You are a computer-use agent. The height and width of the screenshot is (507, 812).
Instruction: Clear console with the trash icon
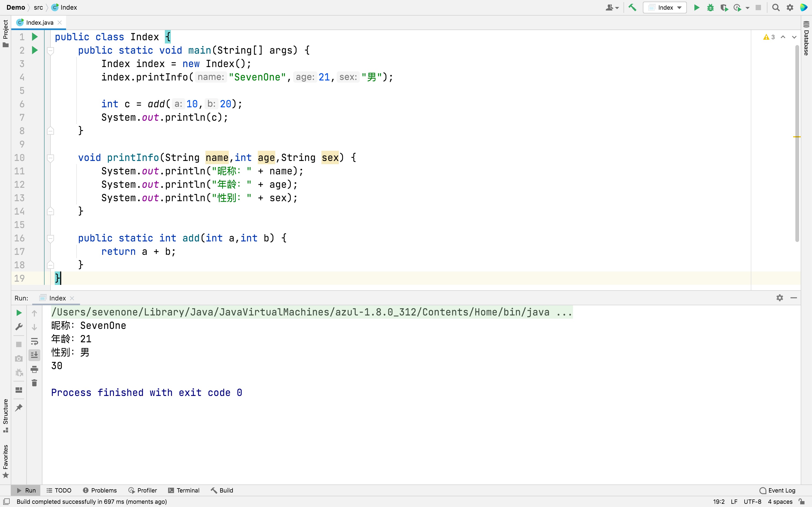coord(34,383)
